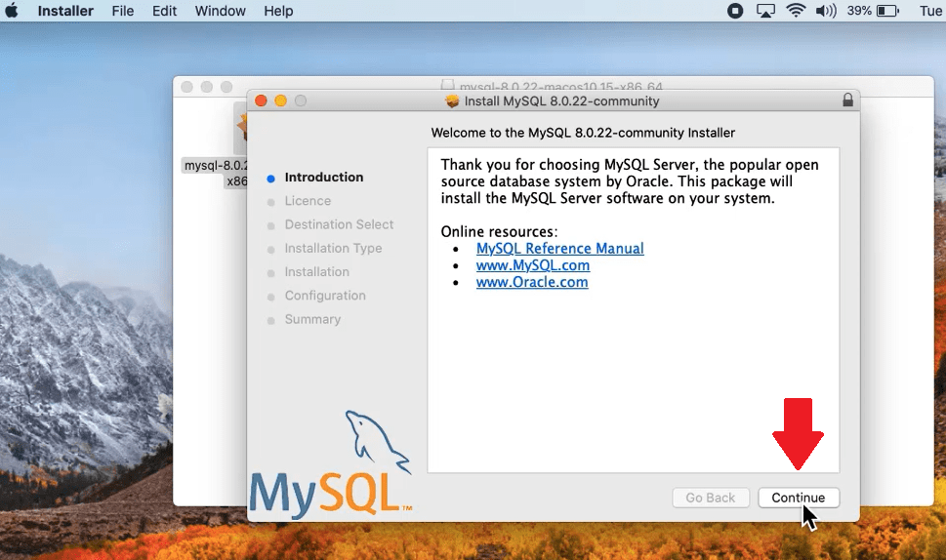
Task: Open the Wi-Fi status menu
Action: coord(797,11)
